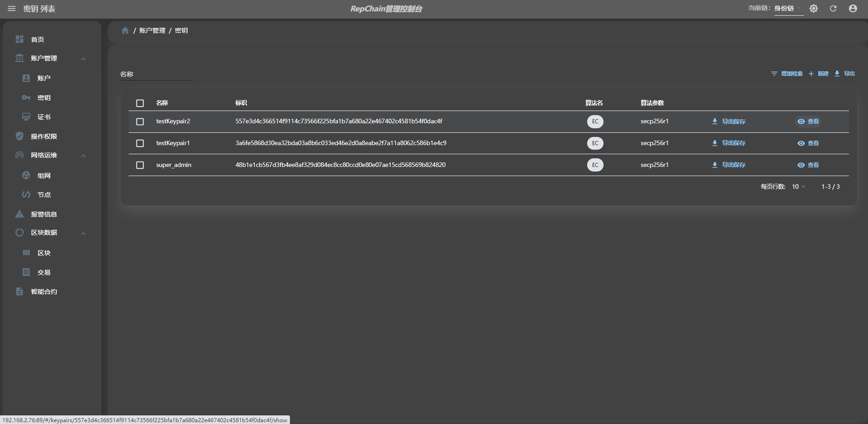Viewport: 868px width, 424px height.
Task: View super_admin with 查看 eye button
Action: pos(808,165)
